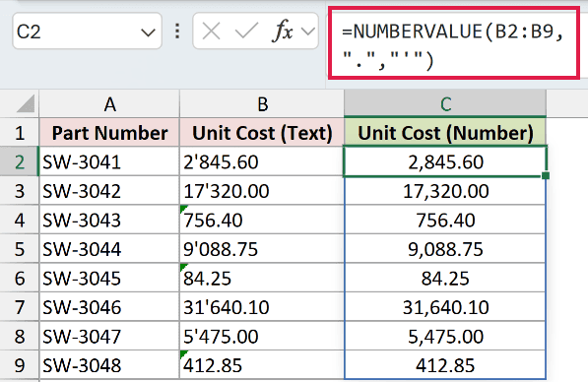Select row 9 header
This screenshot has height=382, width=588.
[20, 365]
